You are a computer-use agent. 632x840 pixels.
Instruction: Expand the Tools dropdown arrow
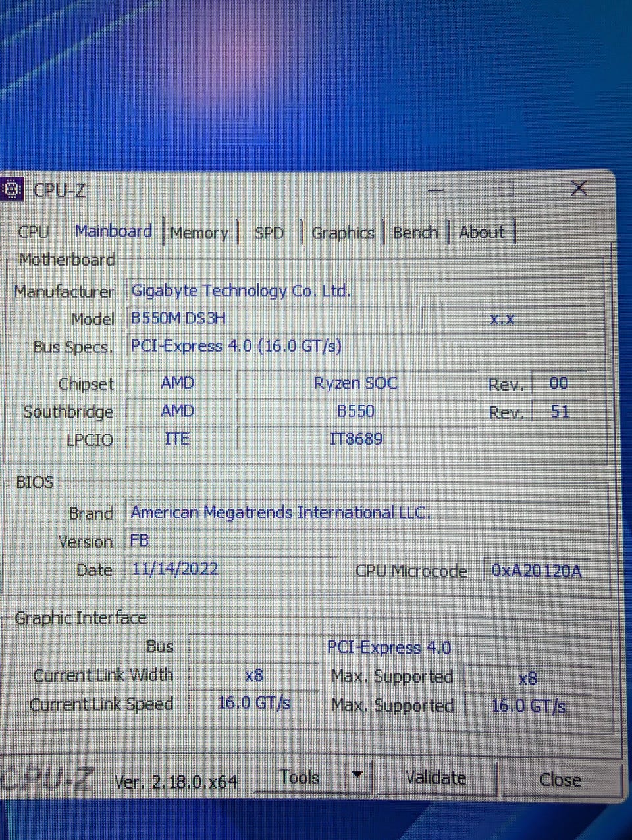[357, 776]
